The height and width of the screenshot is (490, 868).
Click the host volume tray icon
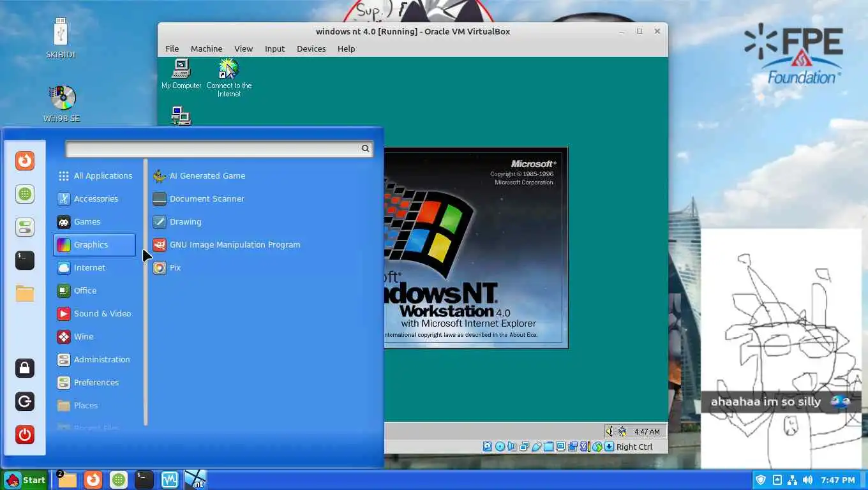pos(808,480)
